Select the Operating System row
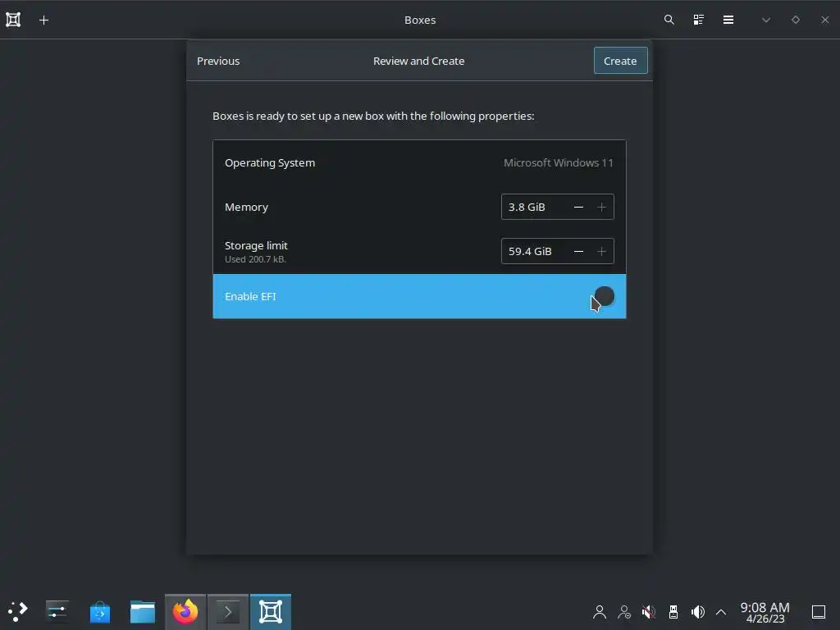The width and height of the screenshot is (840, 630). [419, 163]
